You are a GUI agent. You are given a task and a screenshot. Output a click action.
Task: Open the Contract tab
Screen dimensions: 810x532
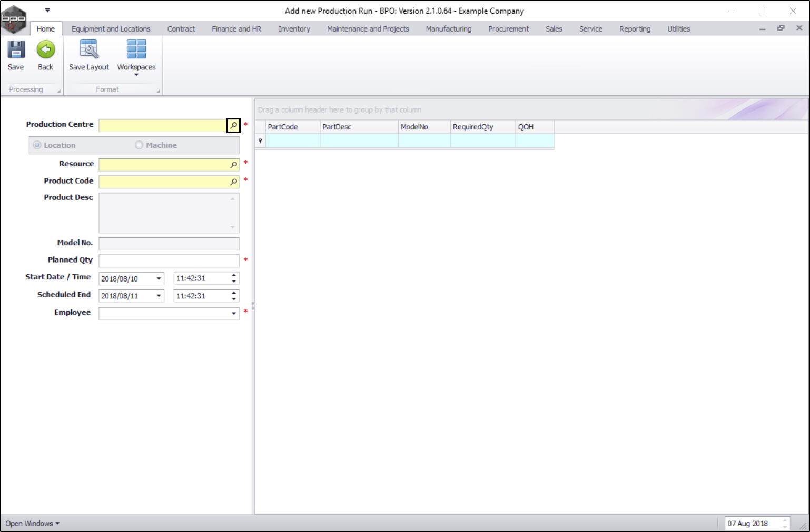point(181,29)
